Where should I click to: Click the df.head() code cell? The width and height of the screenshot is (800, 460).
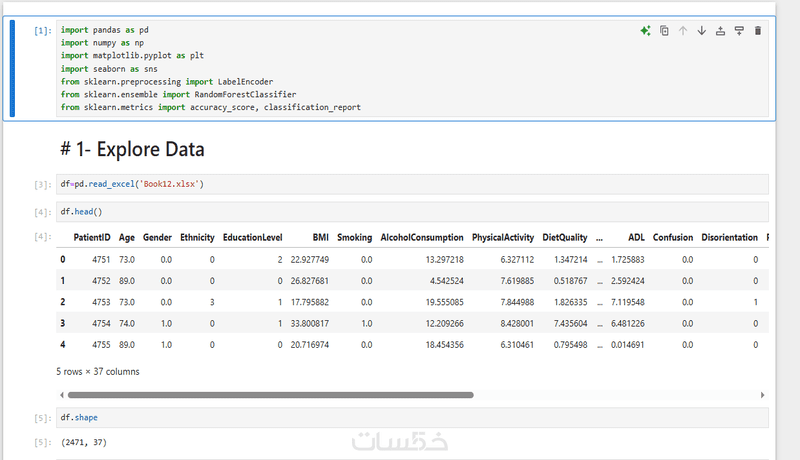(412, 212)
